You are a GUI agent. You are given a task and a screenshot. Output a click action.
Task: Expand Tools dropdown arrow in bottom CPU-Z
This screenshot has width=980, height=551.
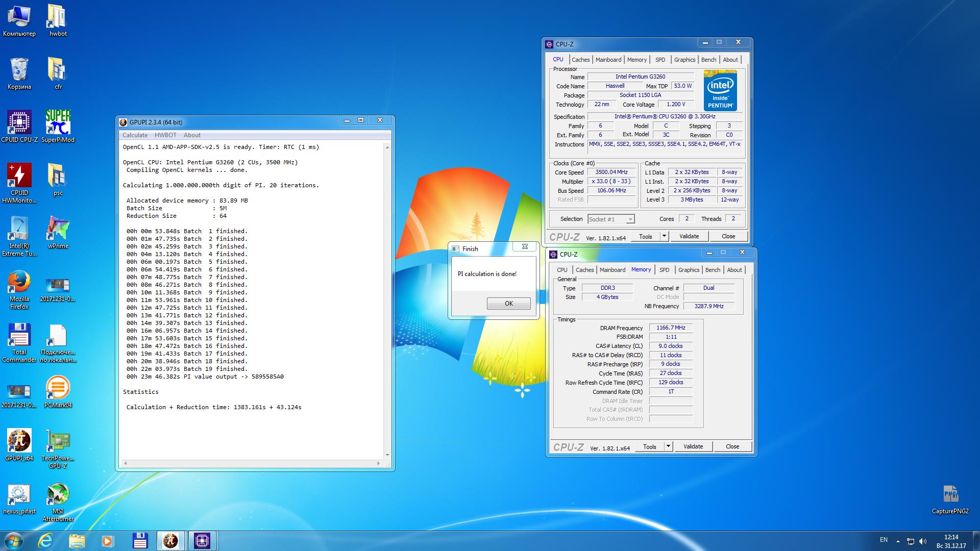(668, 446)
